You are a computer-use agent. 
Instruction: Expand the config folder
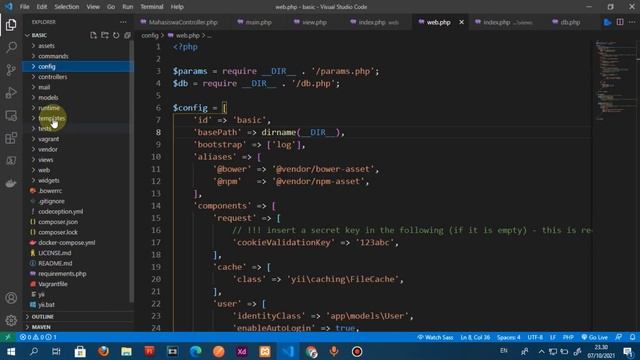click(78, 67)
